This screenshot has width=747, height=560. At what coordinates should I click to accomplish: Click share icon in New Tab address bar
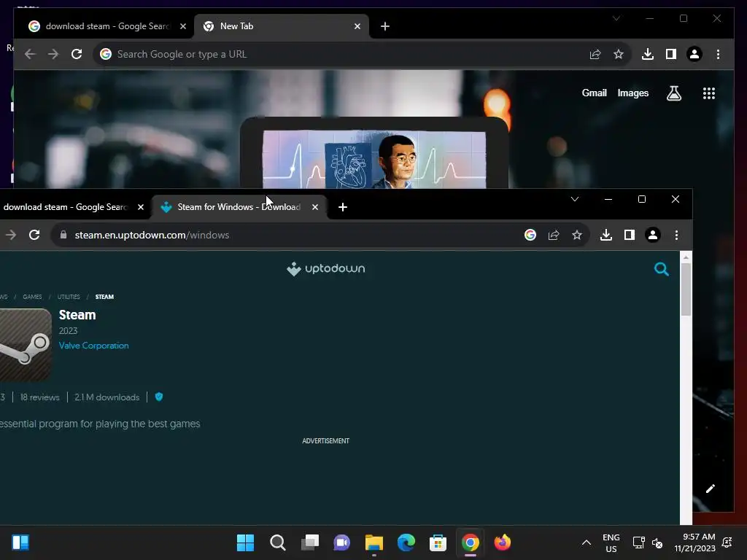(x=595, y=54)
